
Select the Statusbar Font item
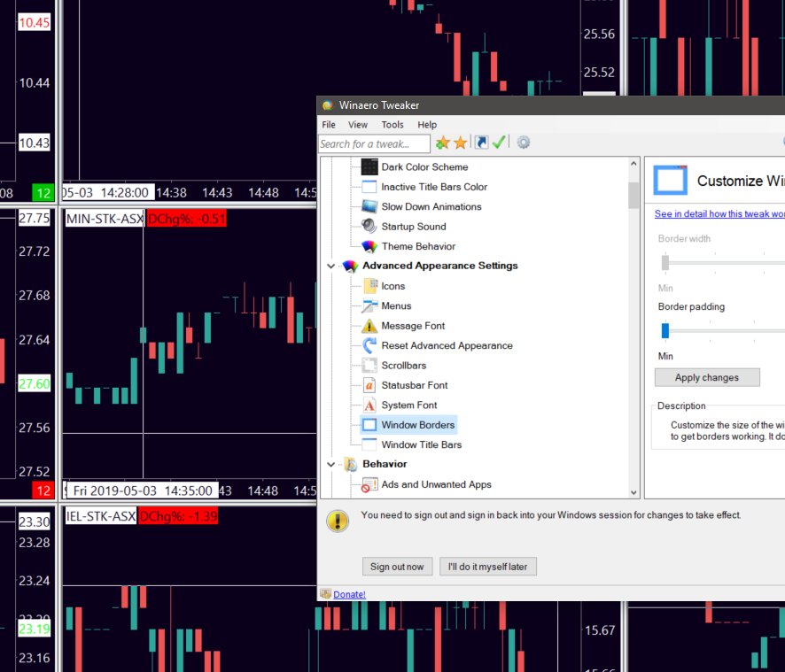415,385
